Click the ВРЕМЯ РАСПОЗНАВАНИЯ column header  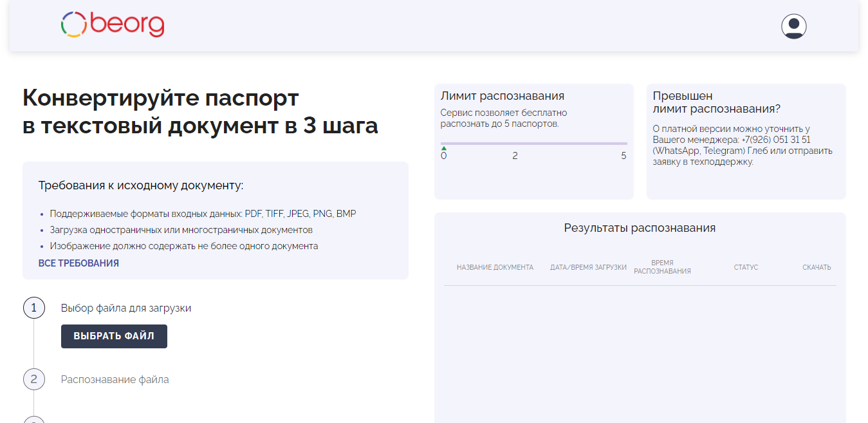point(662,267)
